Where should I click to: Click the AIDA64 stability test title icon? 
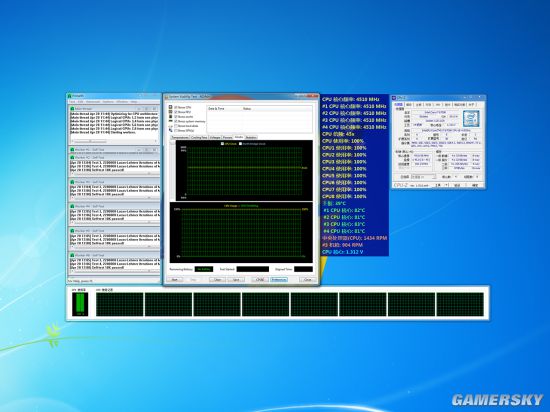(x=167, y=97)
